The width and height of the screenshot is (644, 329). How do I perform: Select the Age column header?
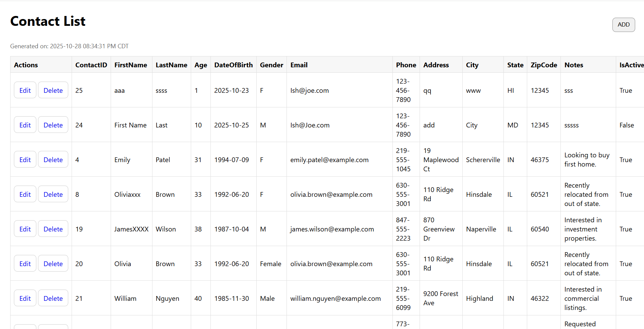click(201, 65)
